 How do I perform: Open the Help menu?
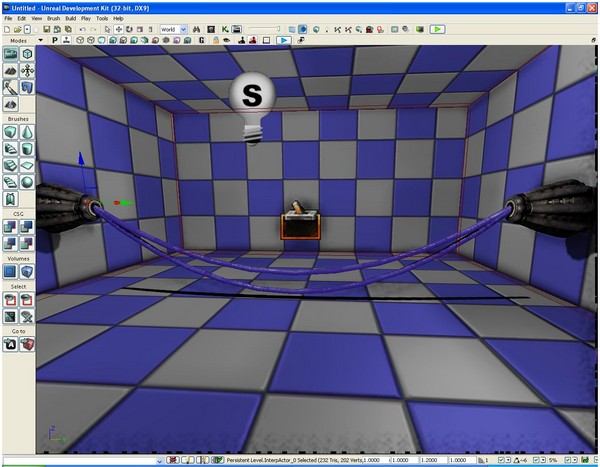[118, 18]
